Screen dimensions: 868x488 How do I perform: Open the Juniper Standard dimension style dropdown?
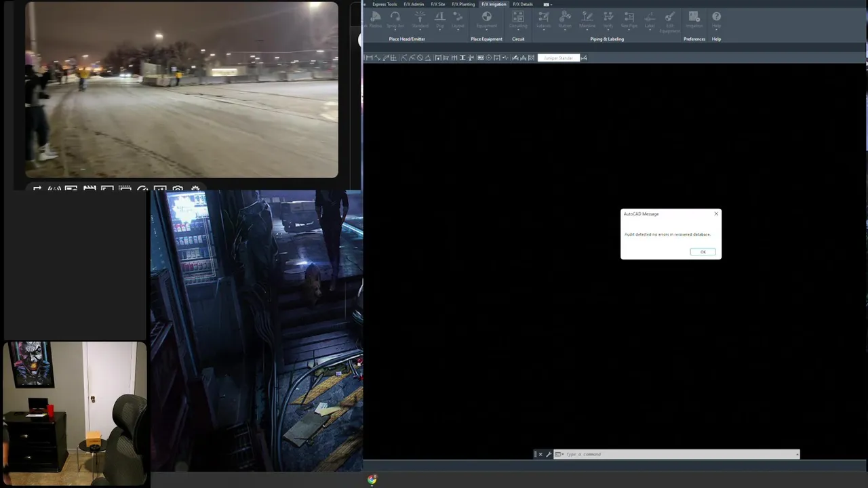click(x=559, y=58)
